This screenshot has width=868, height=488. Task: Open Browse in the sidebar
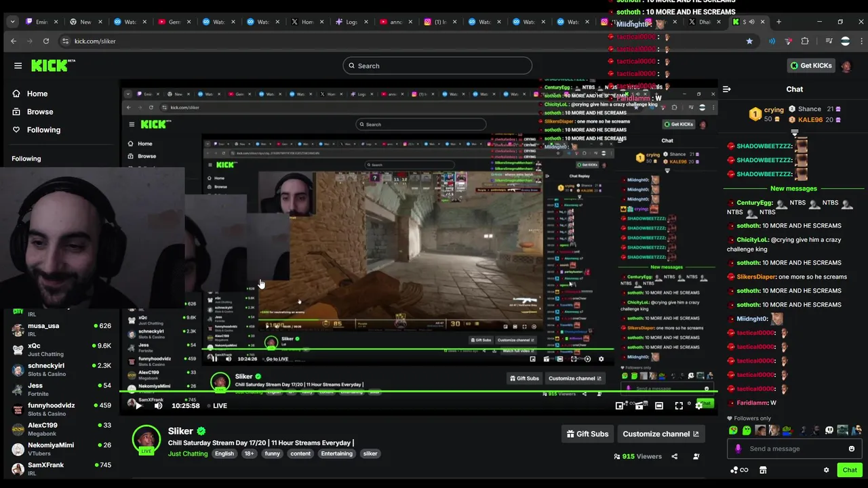39,112
